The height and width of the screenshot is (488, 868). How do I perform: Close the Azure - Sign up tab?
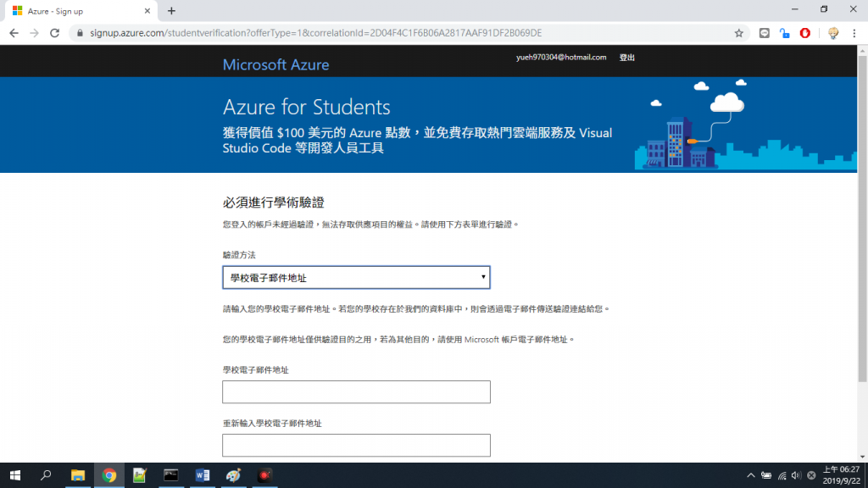point(147,11)
